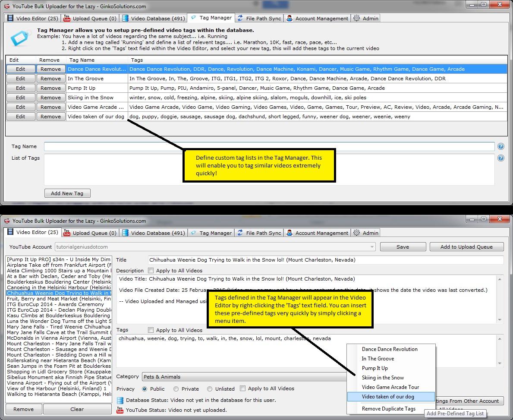Remove the In The Groove tag
This screenshot has width=513, height=420.
[x=51, y=79]
